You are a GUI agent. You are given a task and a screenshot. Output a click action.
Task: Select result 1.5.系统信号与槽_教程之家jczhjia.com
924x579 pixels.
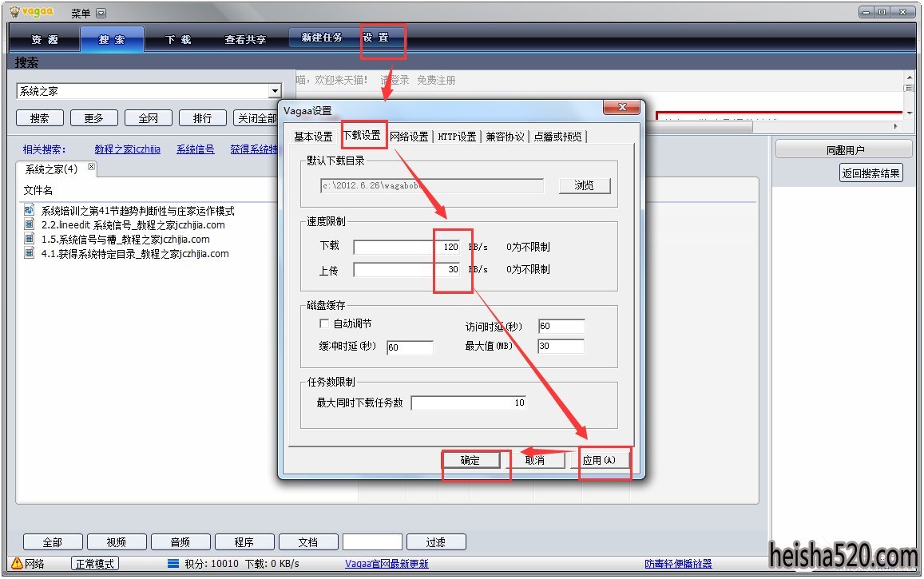(x=125, y=239)
